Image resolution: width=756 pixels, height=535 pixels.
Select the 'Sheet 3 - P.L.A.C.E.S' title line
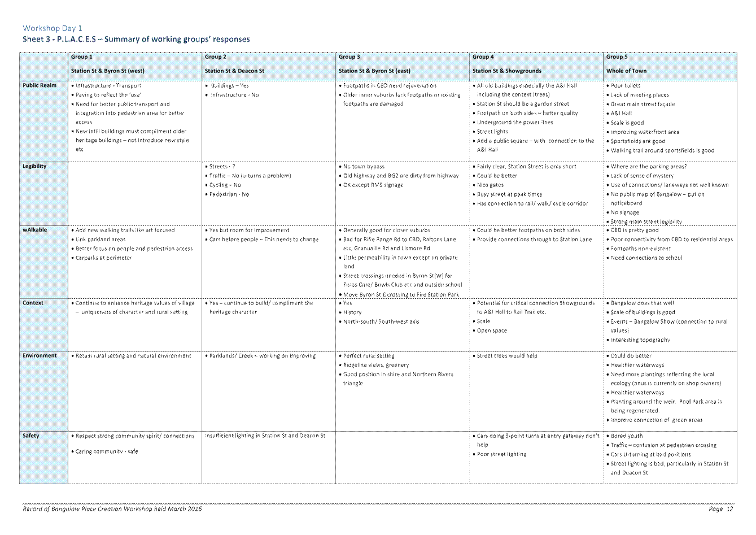136,39
